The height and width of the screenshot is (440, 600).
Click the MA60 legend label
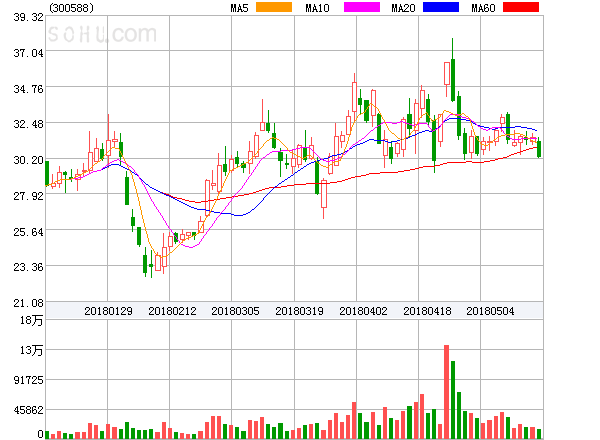coord(483,8)
